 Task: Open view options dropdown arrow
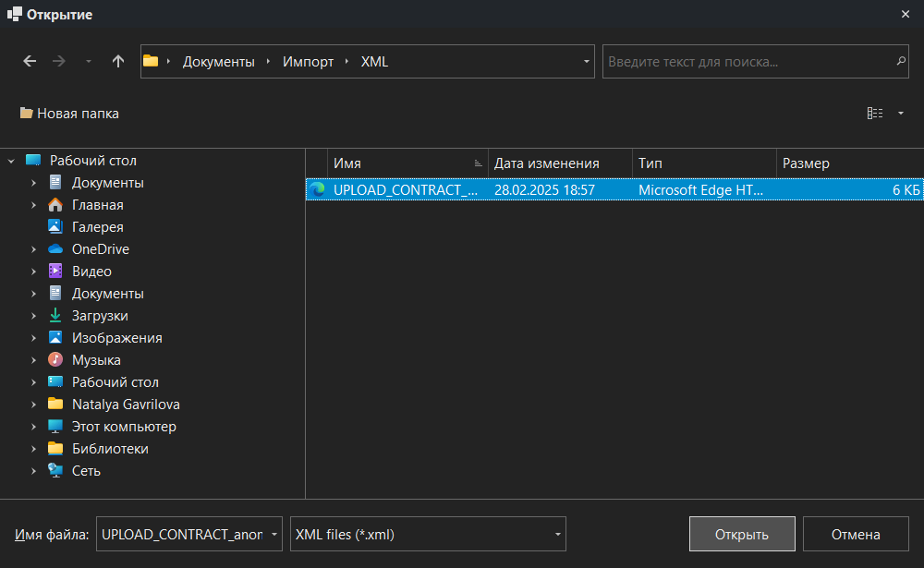tap(901, 114)
